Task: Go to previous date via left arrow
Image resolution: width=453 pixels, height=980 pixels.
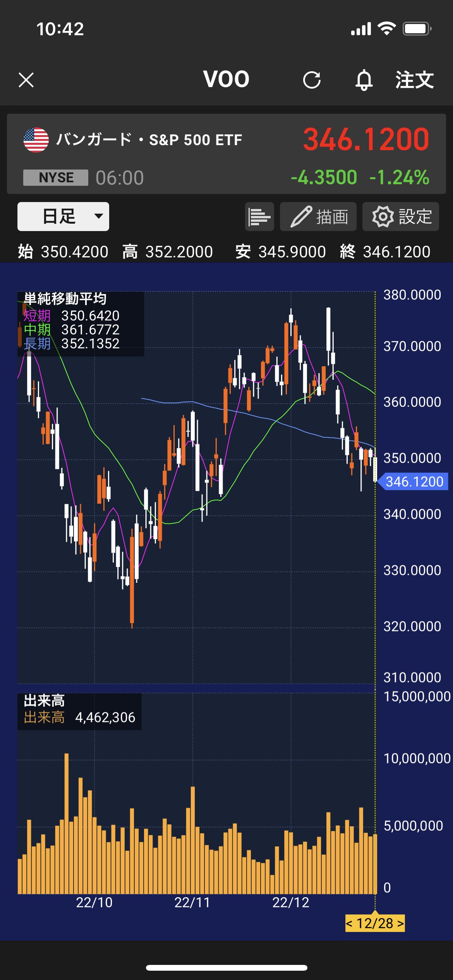Action: pyautogui.click(x=349, y=923)
